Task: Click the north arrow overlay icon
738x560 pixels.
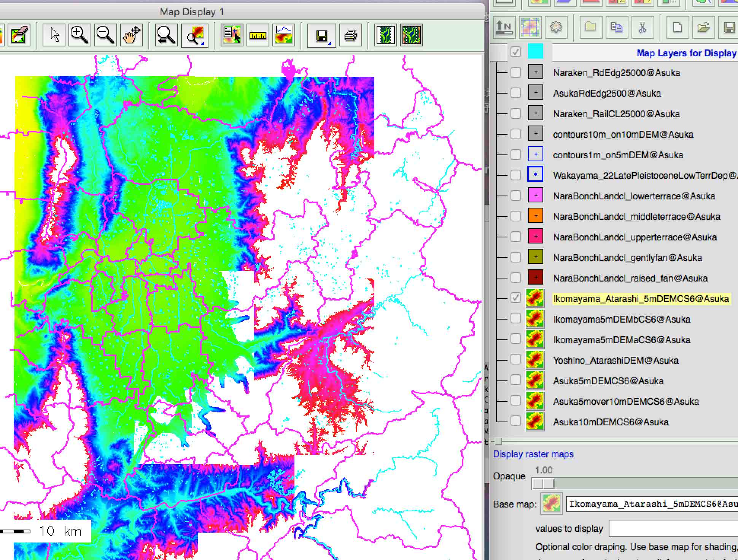Action: coord(504,27)
